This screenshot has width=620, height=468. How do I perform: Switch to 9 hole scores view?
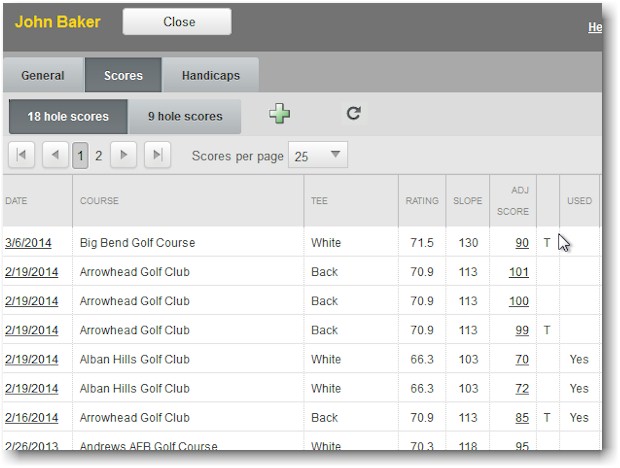(x=185, y=116)
